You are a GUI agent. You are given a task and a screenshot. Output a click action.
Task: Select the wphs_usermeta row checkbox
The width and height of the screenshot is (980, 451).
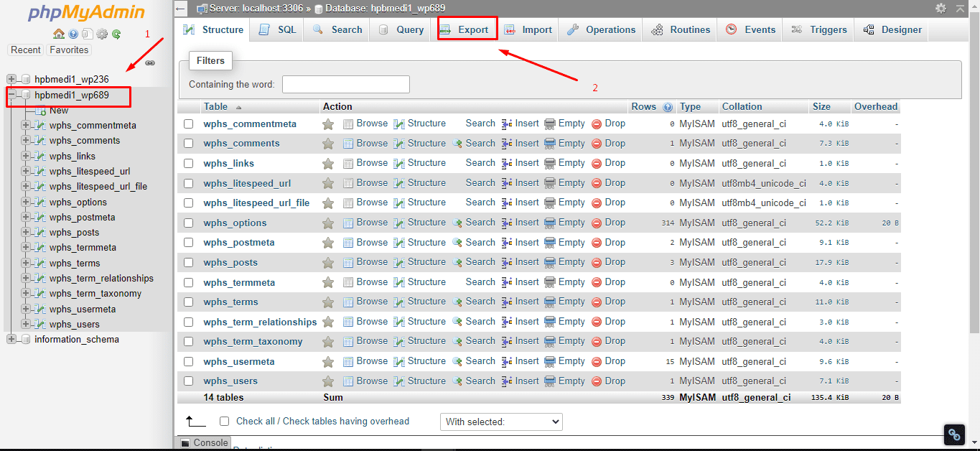(x=189, y=361)
